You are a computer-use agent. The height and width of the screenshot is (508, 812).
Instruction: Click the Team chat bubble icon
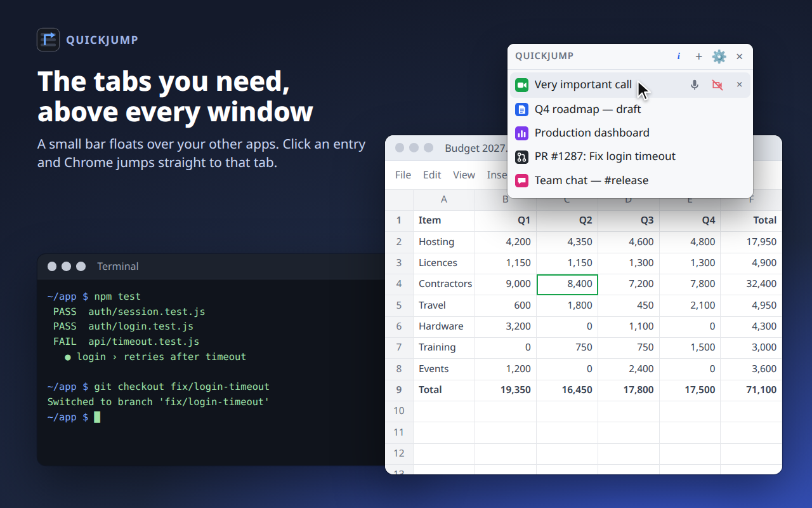click(521, 180)
